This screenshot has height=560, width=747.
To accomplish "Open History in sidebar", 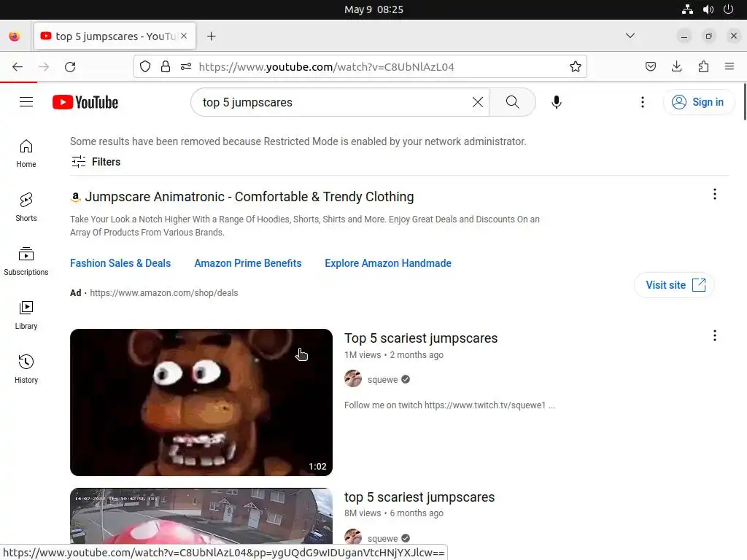I will click(x=26, y=369).
